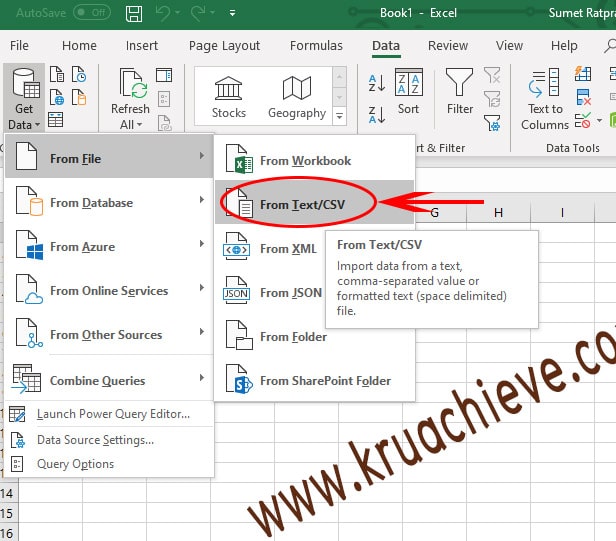
Task: Open the File tab
Action: point(19,46)
